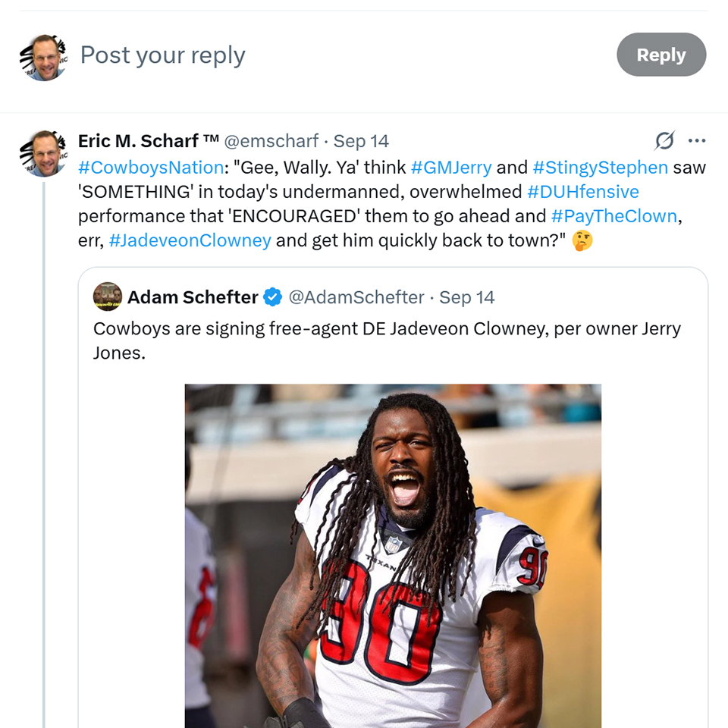Open the #JadeveonClowney hashtag
728x728 pixels.
190,240
